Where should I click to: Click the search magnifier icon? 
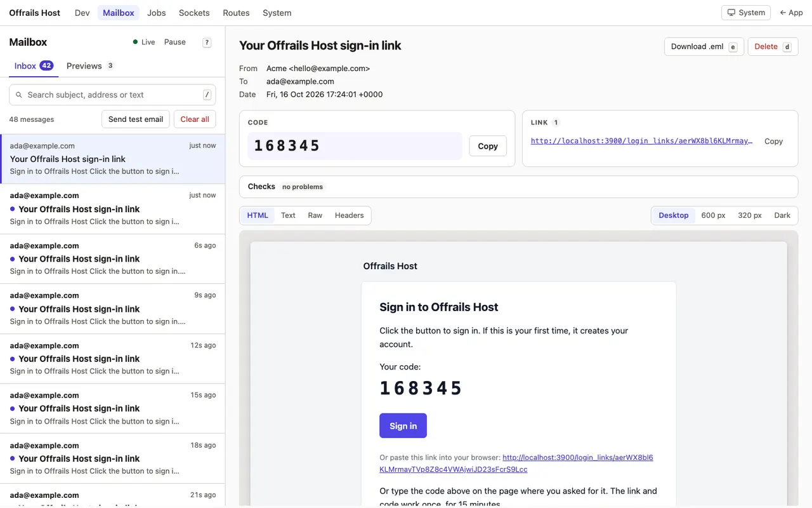click(19, 95)
